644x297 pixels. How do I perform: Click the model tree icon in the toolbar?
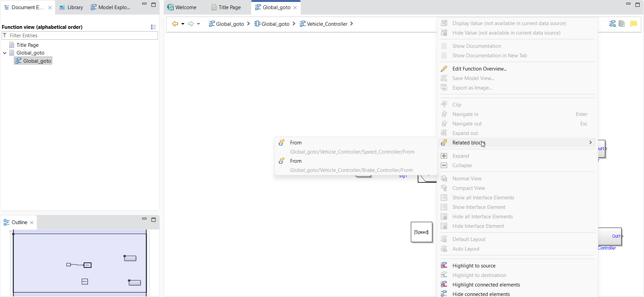[612, 24]
